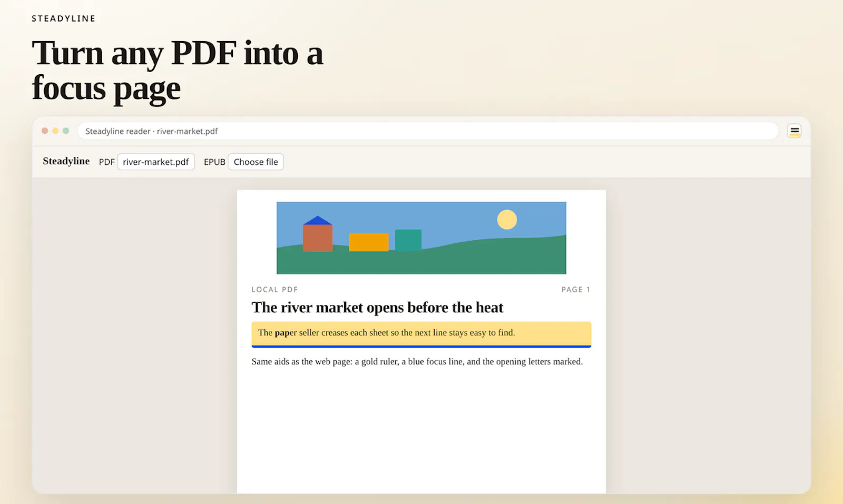Click the 'LOCAL PDF' label
This screenshot has width=843, height=504.
[x=275, y=290]
